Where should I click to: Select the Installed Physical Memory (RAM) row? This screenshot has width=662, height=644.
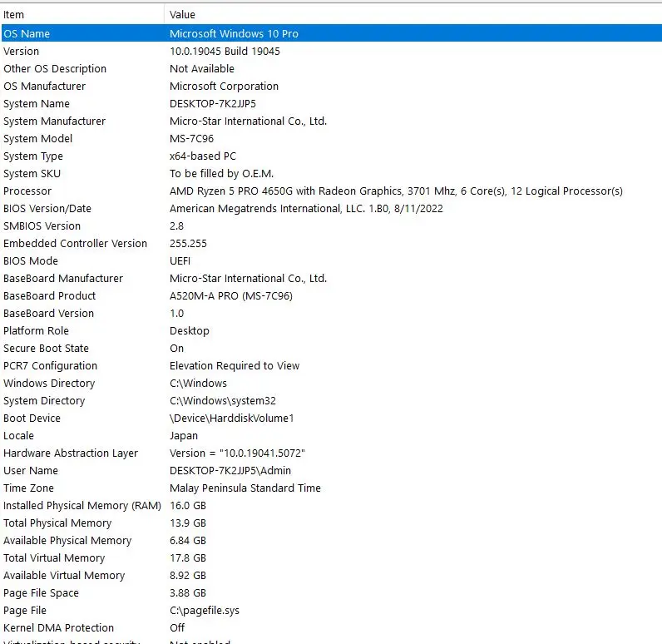tap(331, 506)
